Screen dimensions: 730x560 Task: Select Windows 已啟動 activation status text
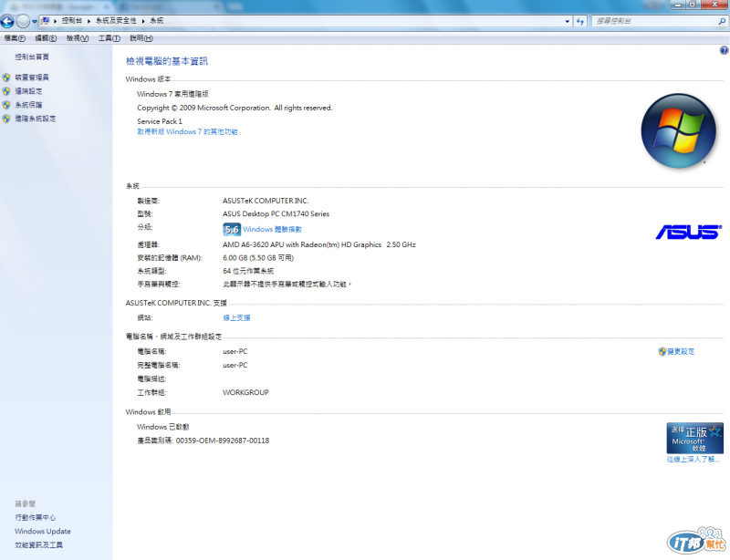(163, 427)
